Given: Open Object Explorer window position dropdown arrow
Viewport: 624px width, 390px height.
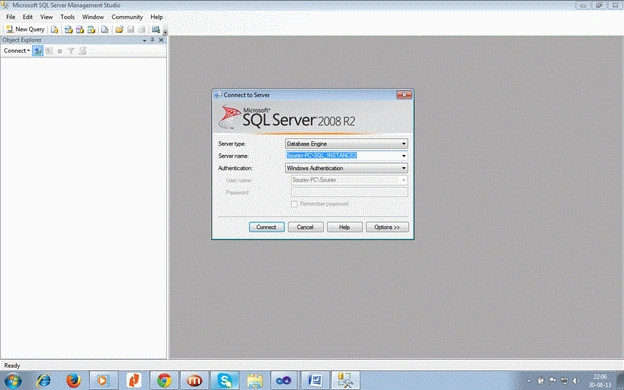Looking at the screenshot, I should [x=144, y=40].
